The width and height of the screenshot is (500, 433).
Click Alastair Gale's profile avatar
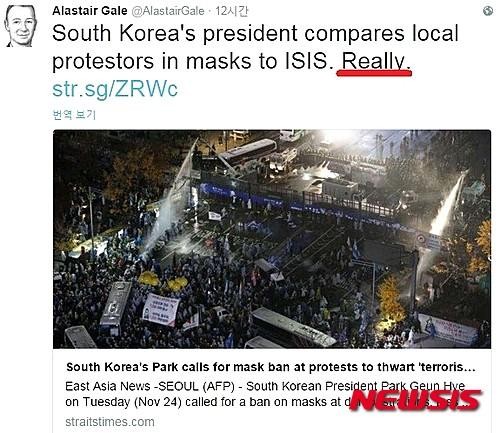pyautogui.click(x=20, y=25)
